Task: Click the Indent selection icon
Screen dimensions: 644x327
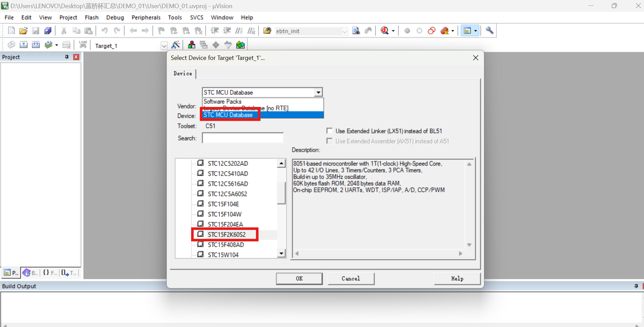Action: pos(215,31)
